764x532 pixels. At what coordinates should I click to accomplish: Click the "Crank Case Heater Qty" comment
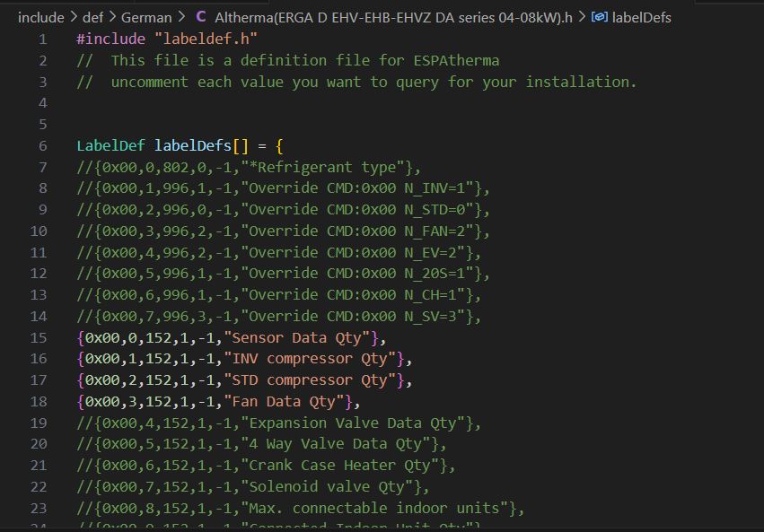350,466
